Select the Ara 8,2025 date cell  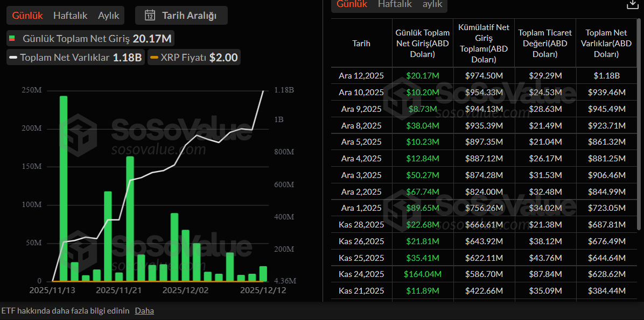click(x=361, y=125)
